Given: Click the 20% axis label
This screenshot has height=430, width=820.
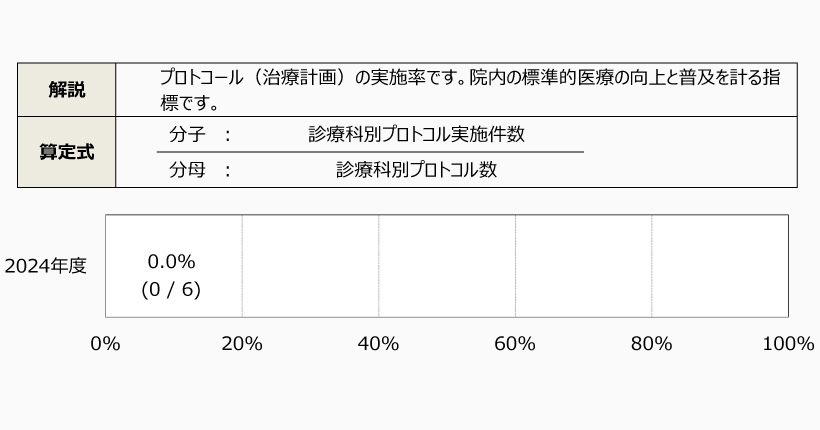Looking at the screenshot, I should coord(242,344).
